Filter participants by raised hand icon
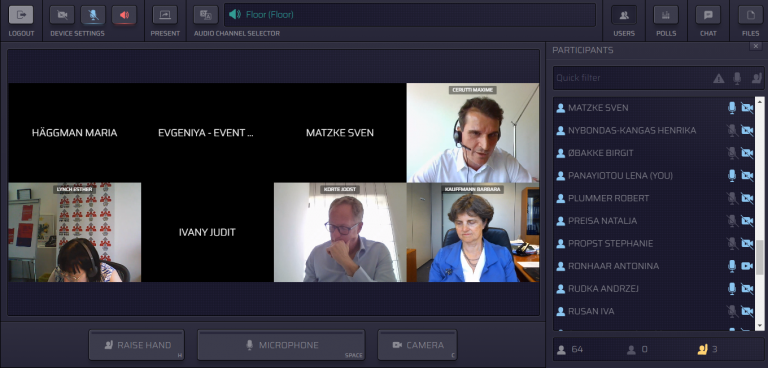768x368 pixels. click(756, 78)
